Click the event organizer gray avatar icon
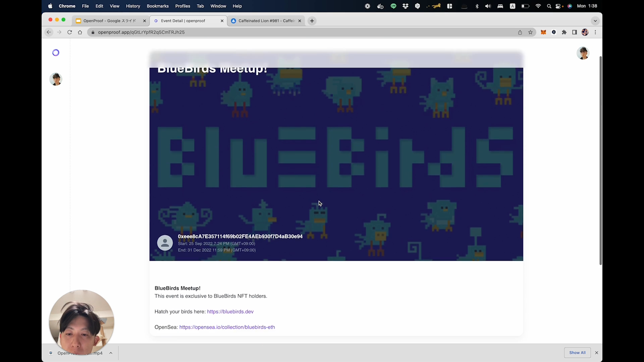Viewport: 644px width, 362px height. point(165,243)
